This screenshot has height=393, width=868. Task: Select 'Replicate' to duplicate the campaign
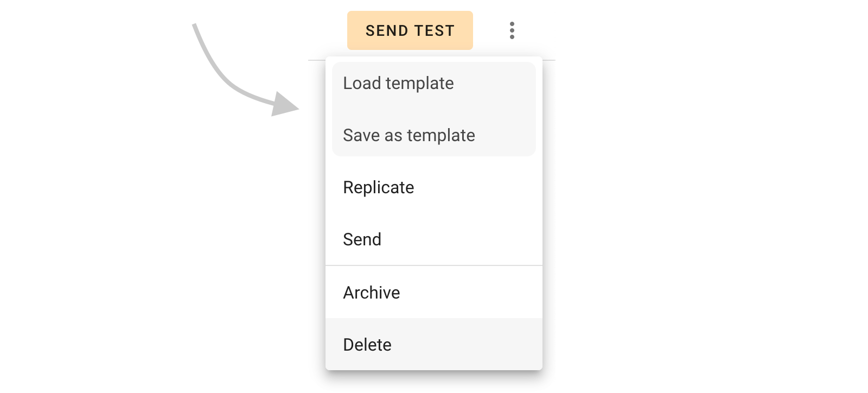click(x=379, y=187)
